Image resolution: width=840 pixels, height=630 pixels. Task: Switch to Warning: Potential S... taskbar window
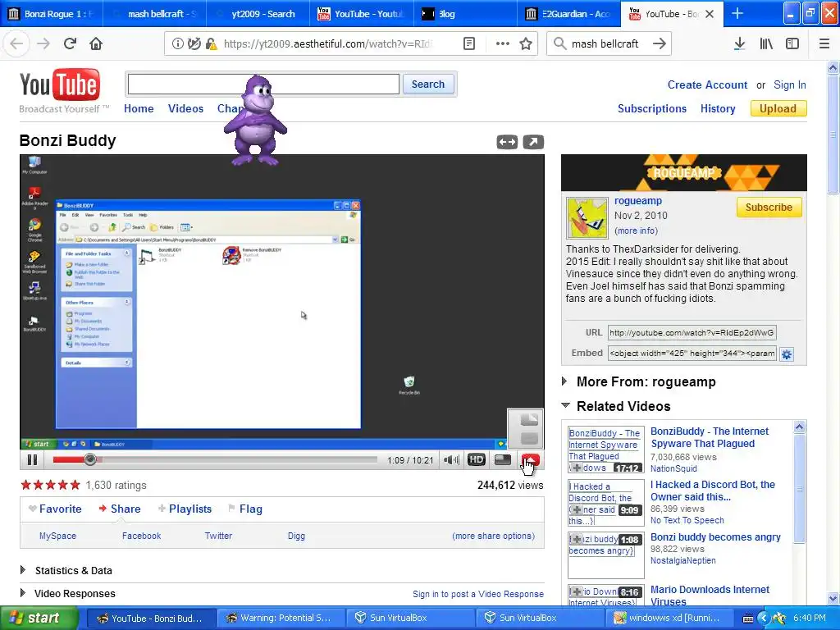pyautogui.click(x=280, y=619)
